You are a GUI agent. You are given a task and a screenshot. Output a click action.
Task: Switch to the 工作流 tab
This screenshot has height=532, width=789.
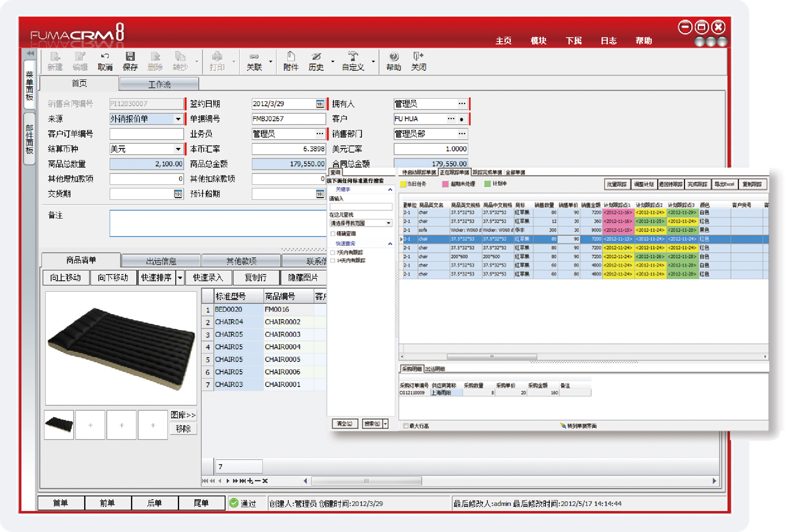[159, 84]
